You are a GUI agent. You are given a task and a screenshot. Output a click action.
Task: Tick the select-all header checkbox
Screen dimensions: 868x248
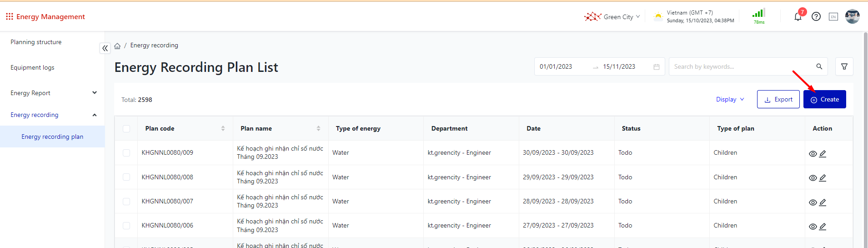126,129
